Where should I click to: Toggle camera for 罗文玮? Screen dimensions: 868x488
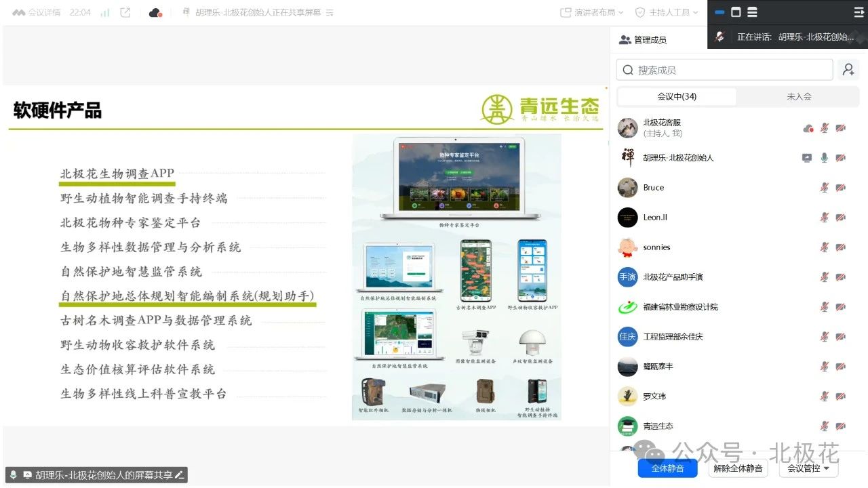coord(841,396)
